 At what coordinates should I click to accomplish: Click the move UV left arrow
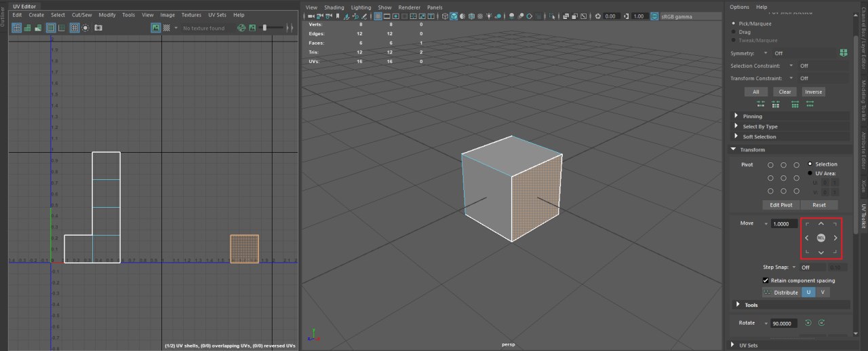click(x=806, y=238)
